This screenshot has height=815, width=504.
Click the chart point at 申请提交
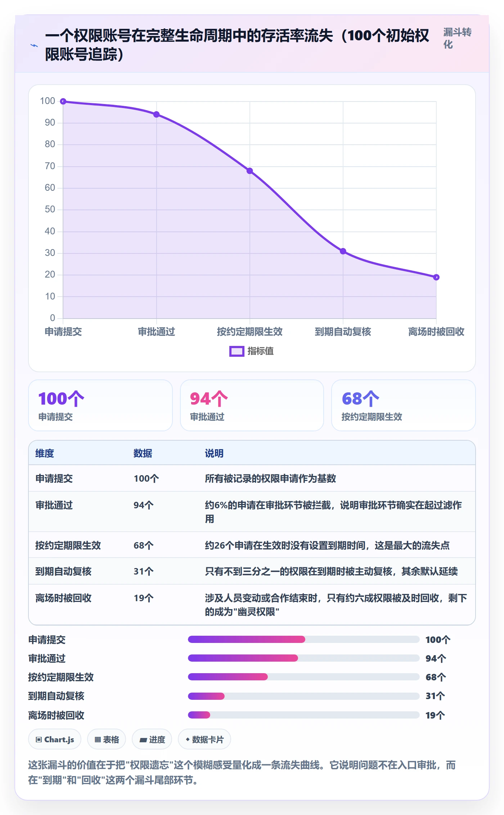coord(63,102)
